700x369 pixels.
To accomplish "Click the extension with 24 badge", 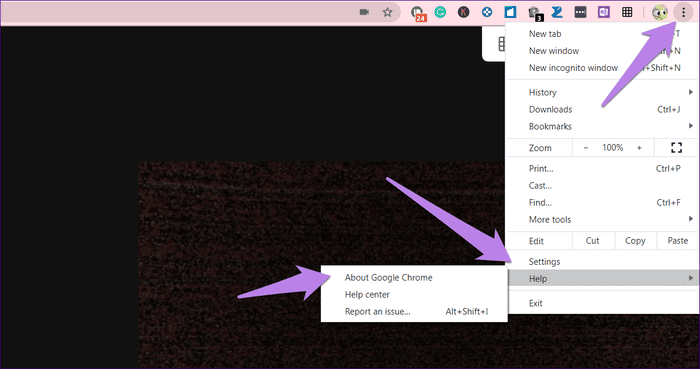I will click(418, 13).
